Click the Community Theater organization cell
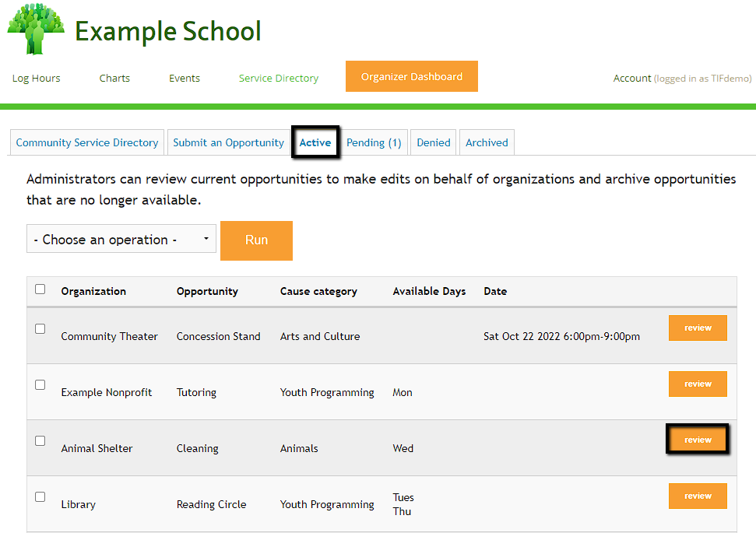This screenshot has width=756, height=533. (110, 336)
